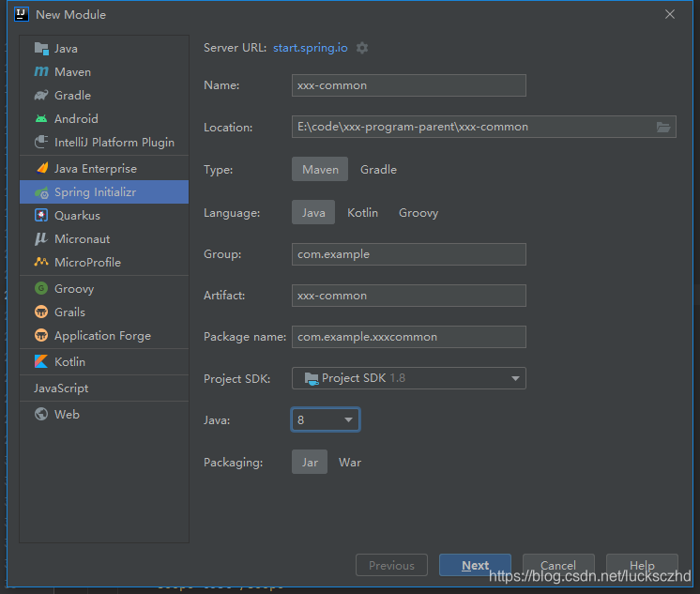Select IntelliJ Platform Plugin module type
Viewport: 700px width, 594px height.
(x=104, y=142)
